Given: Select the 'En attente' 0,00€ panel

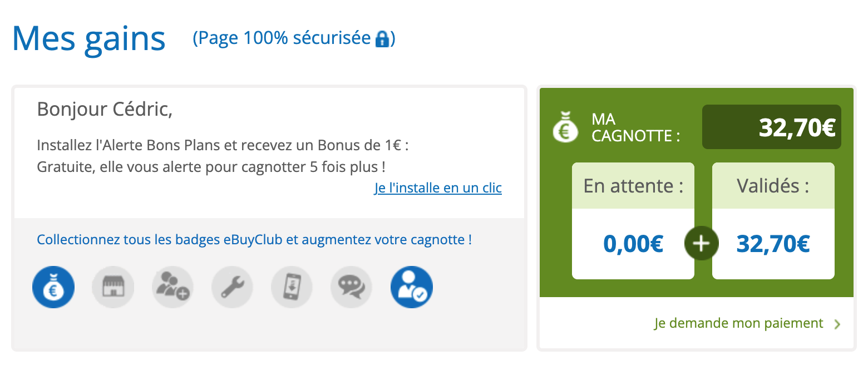Looking at the screenshot, I should click(x=633, y=221).
